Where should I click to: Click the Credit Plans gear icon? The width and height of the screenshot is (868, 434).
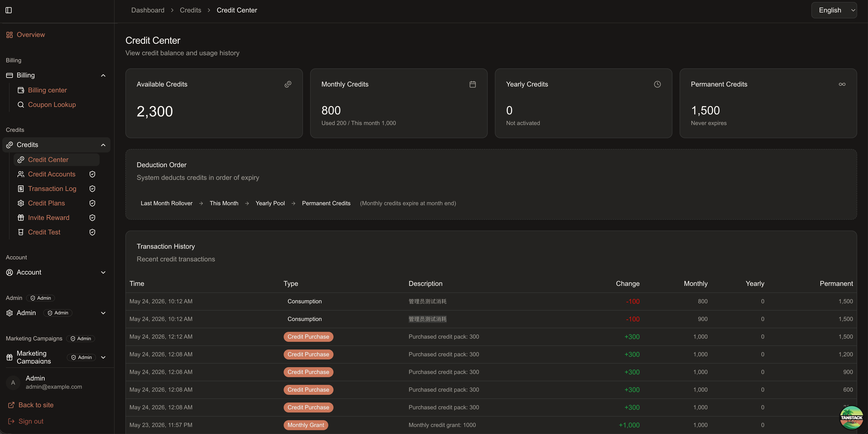point(21,203)
